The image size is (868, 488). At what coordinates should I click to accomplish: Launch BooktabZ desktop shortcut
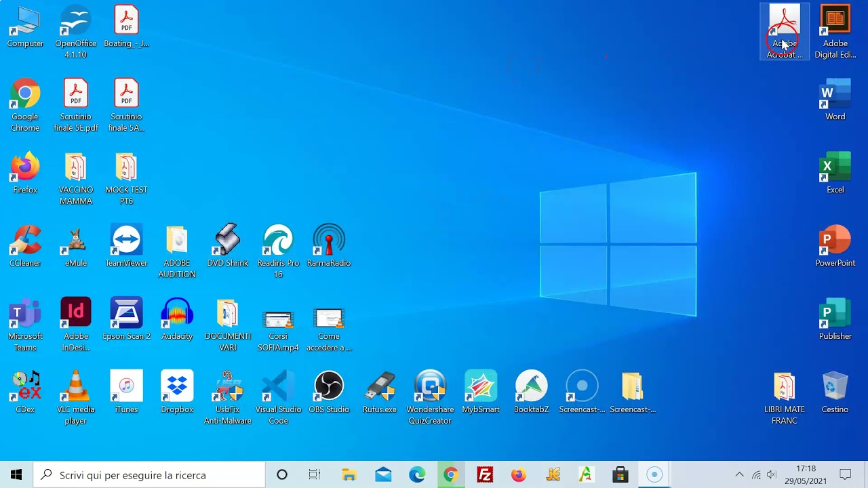[x=531, y=393]
